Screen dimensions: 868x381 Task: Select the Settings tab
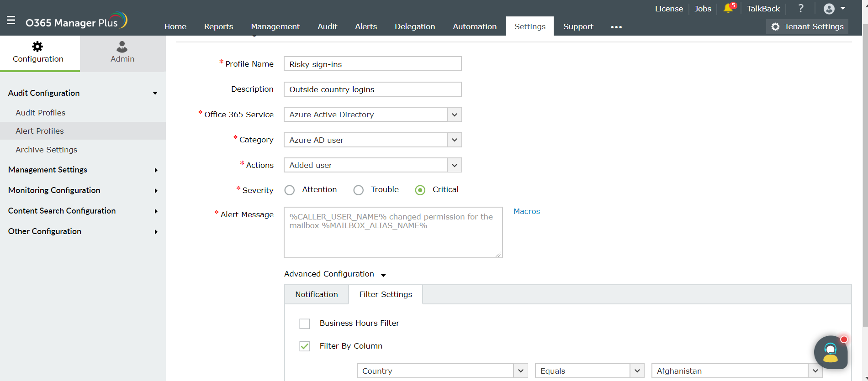(x=530, y=26)
